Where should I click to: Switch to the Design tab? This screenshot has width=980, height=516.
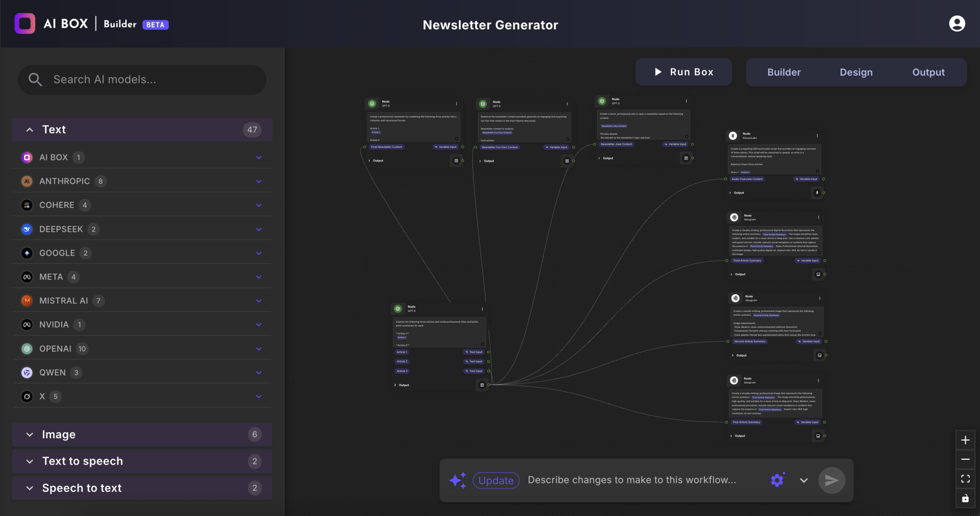tap(856, 72)
